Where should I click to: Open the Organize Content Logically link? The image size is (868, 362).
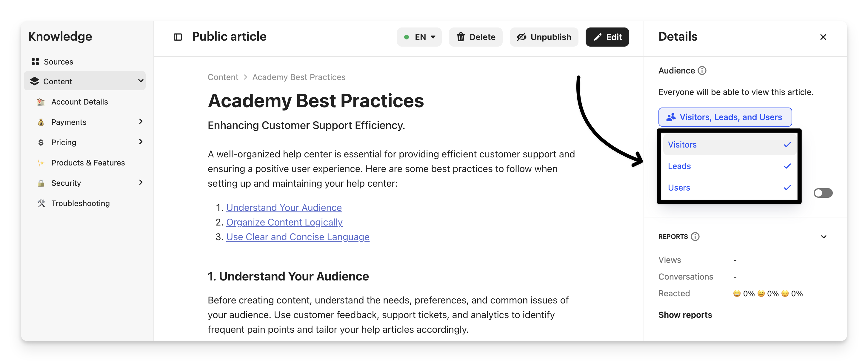(x=284, y=223)
